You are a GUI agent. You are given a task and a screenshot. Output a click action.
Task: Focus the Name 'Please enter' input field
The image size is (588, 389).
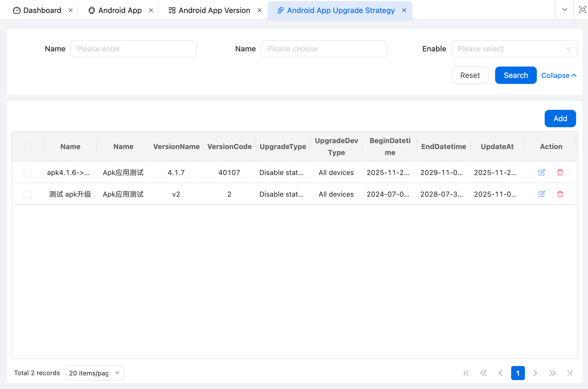pyautogui.click(x=133, y=49)
